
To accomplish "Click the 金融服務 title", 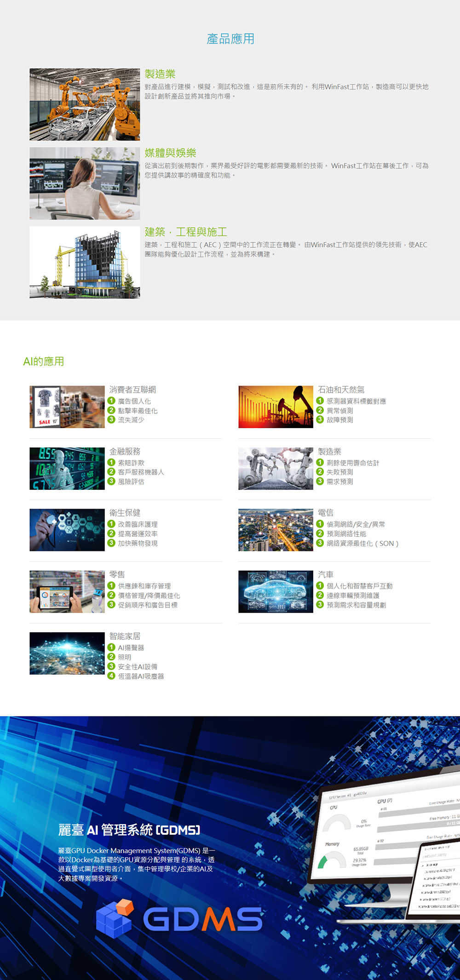I will click(x=125, y=451).
